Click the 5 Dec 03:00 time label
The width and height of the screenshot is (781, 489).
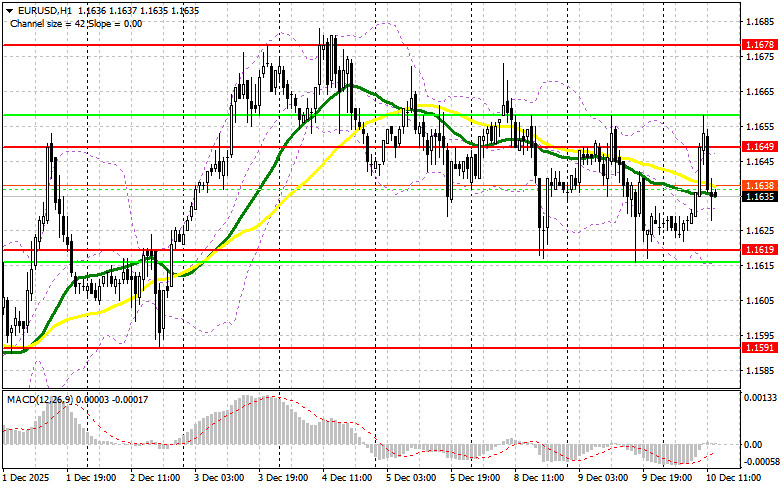(x=411, y=478)
